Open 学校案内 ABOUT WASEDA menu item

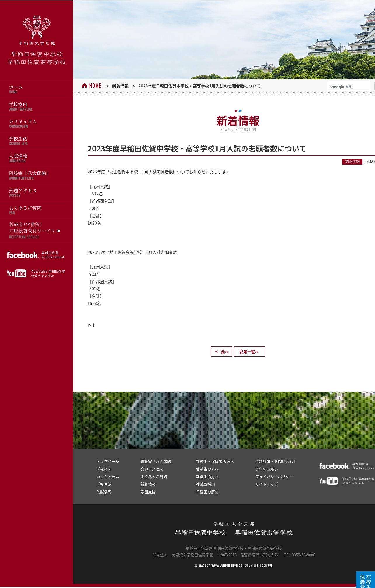(x=37, y=106)
